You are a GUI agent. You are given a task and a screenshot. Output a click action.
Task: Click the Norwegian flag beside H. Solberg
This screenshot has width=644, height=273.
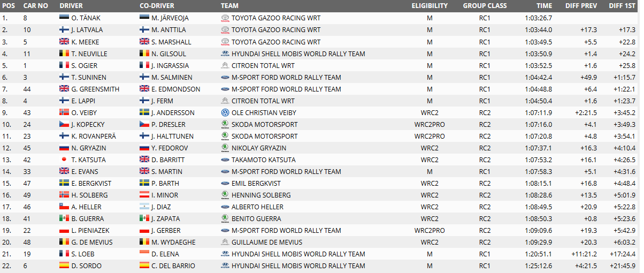click(x=64, y=195)
